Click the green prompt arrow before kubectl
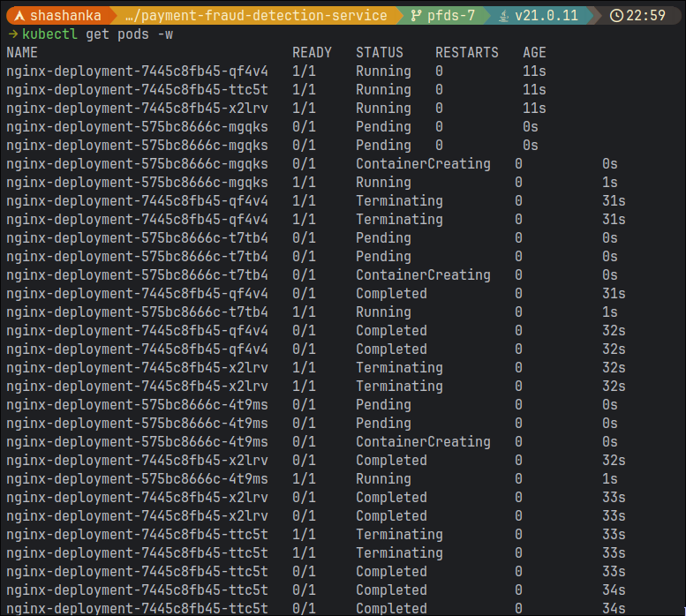 click(x=13, y=34)
